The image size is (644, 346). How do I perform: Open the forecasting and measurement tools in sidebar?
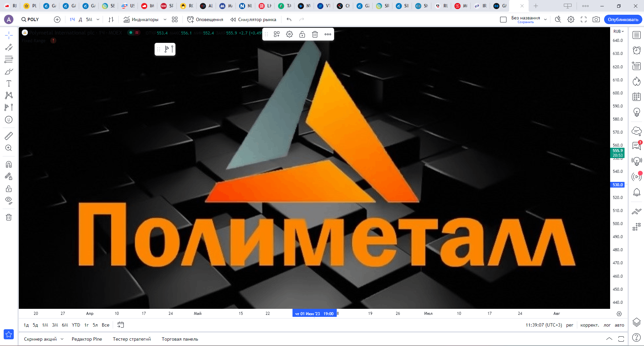coord(9,108)
